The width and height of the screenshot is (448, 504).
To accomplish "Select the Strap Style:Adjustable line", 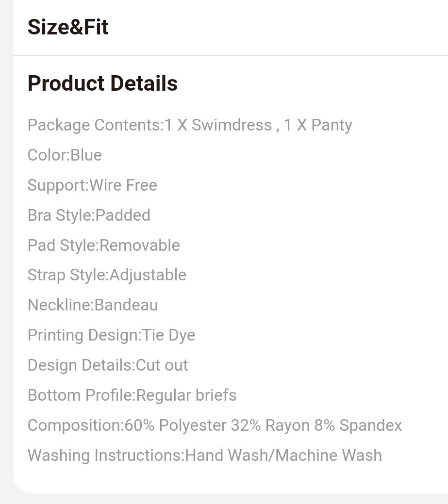I will pyautogui.click(x=107, y=275).
